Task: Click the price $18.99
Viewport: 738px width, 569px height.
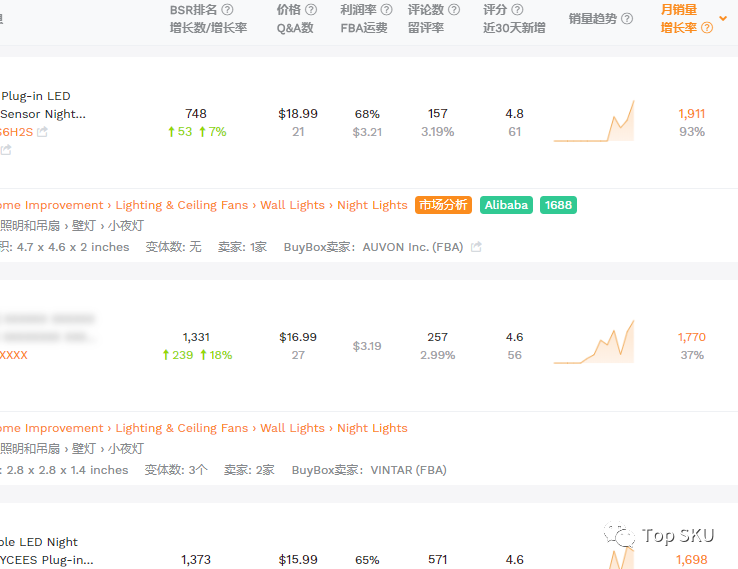Action: 298,114
